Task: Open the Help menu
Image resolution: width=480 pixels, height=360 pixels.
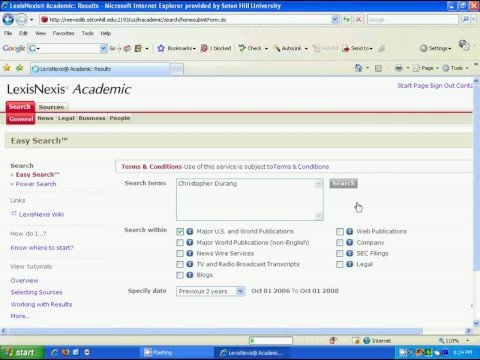Action: (106, 33)
